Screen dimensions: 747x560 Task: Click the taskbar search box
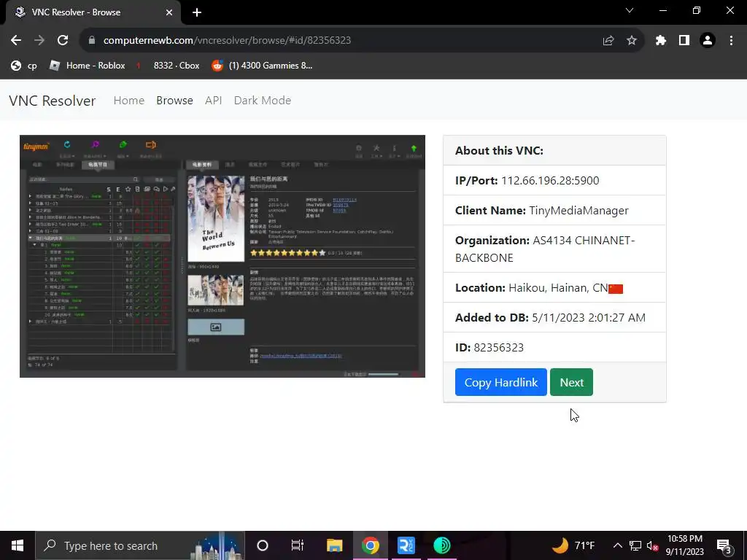click(140, 545)
